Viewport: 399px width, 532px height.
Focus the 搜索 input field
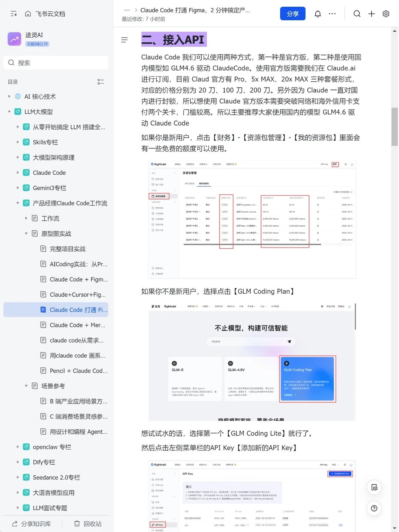(56, 63)
